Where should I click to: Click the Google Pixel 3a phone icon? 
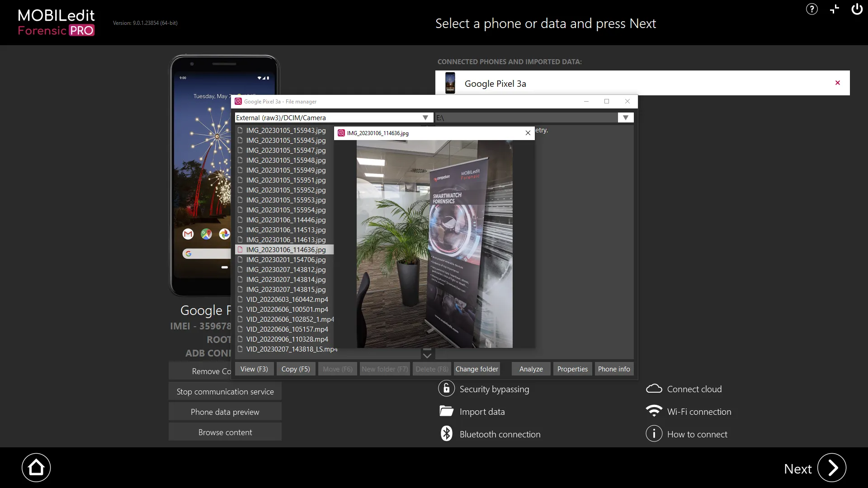pos(450,83)
